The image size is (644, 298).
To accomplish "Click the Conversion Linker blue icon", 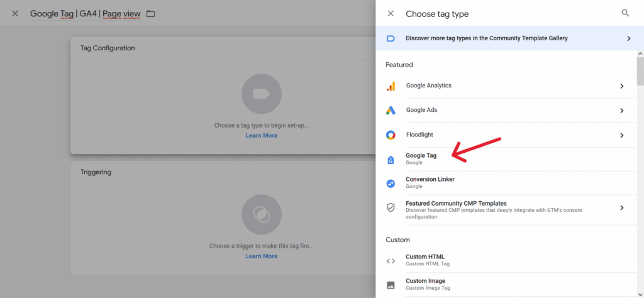I will pyautogui.click(x=391, y=184).
